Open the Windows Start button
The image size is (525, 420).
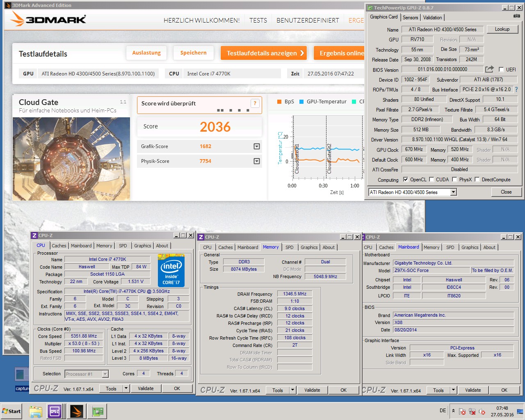pos(11,411)
